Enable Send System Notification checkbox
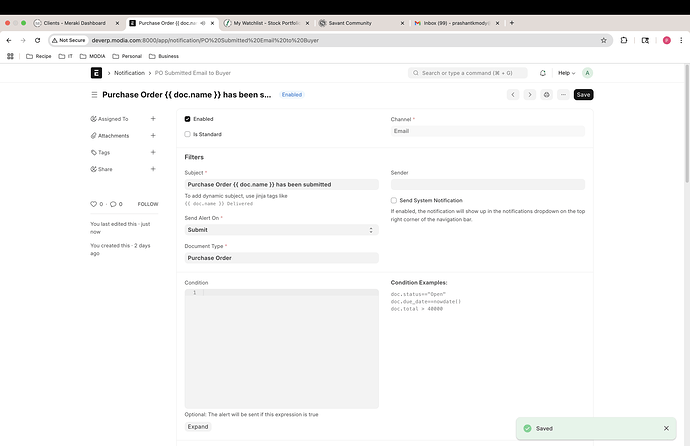Image resolution: width=690 pixels, height=446 pixels. click(394, 201)
